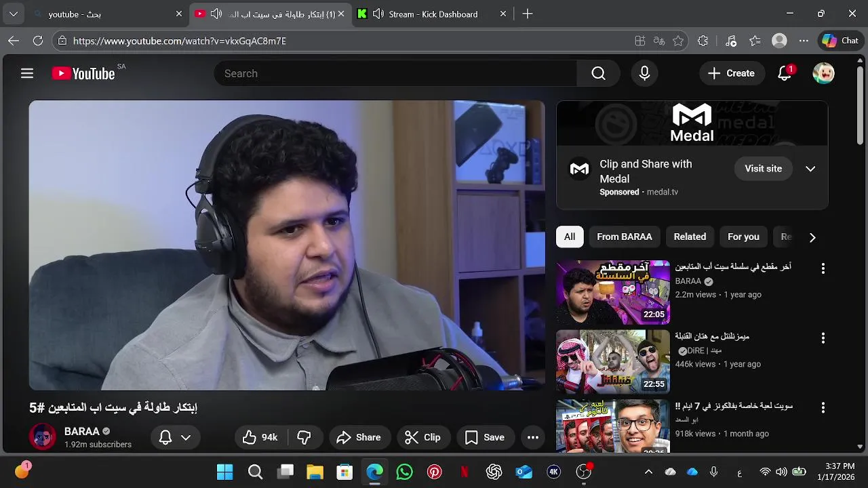The height and width of the screenshot is (488, 868).
Task: Refresh the page
Action: point(38,41)
